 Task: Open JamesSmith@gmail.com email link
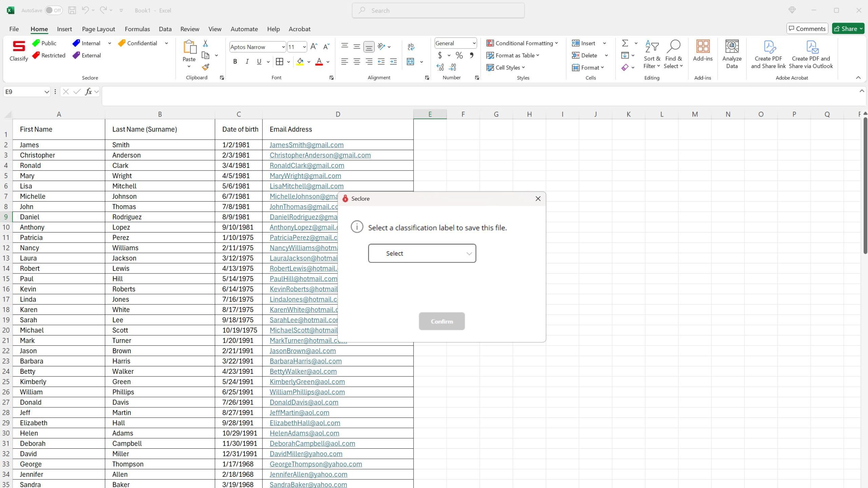[307, 145]
